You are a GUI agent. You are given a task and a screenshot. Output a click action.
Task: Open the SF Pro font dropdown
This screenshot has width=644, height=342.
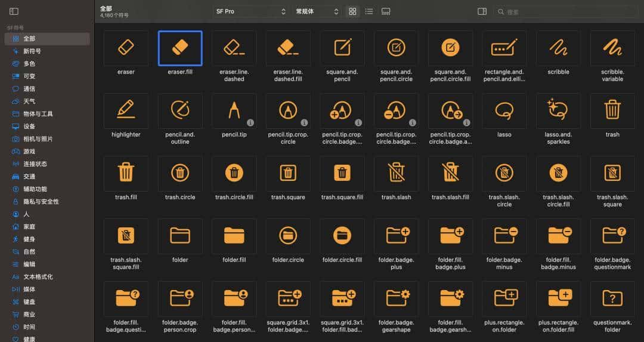point(250,11)
